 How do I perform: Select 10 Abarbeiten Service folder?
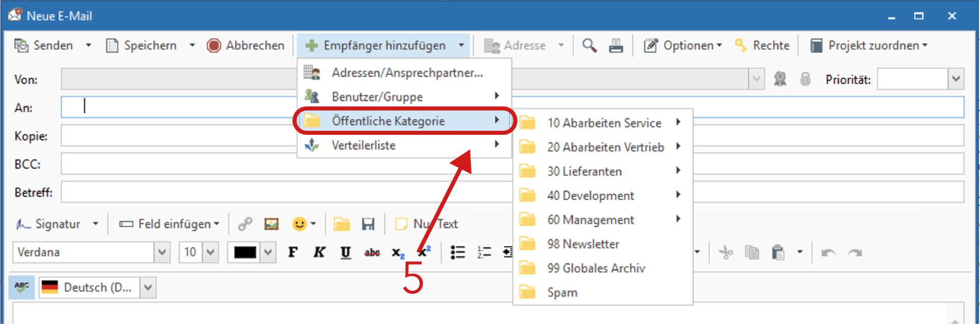(603, 123)
